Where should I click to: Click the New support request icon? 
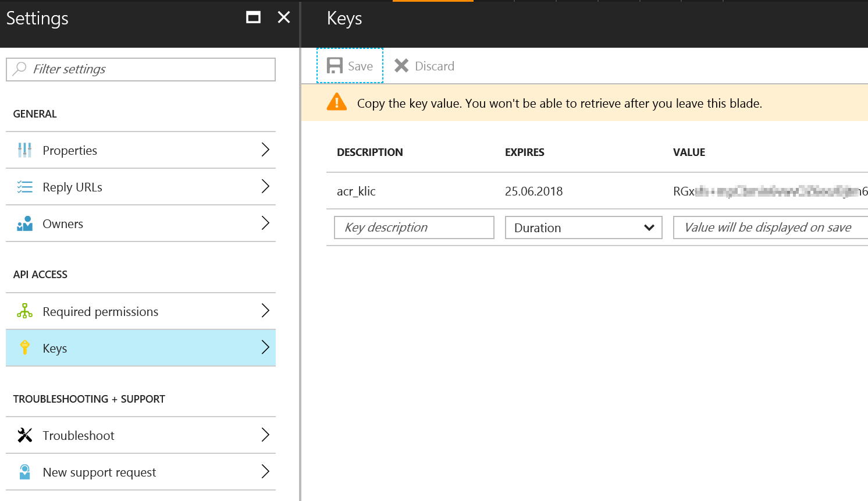tap(24, 472)
